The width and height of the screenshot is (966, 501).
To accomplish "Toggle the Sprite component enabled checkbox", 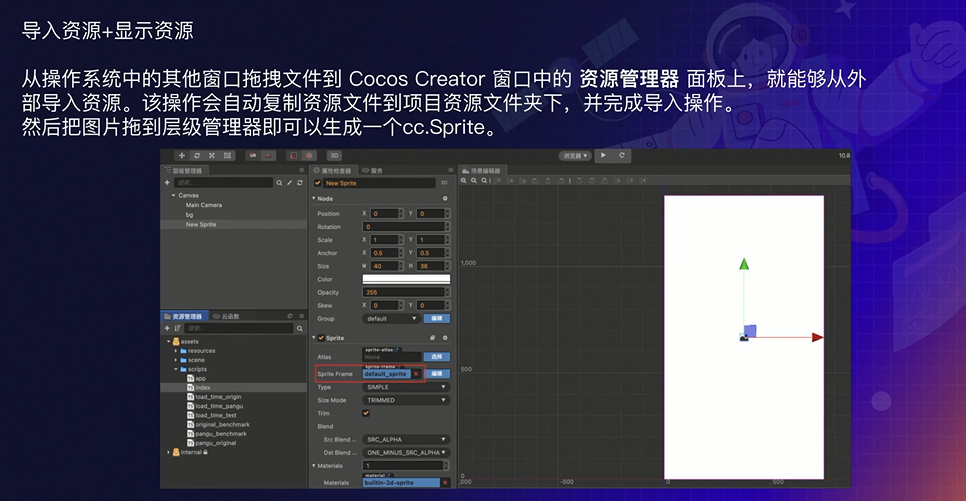I will pos(321,338).
